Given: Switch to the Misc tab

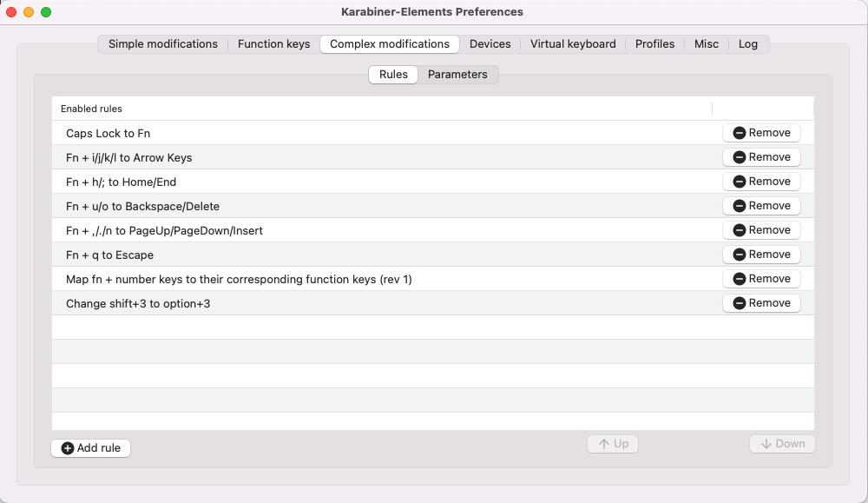Looking at the screenshot, I should [x=707, y=43].
